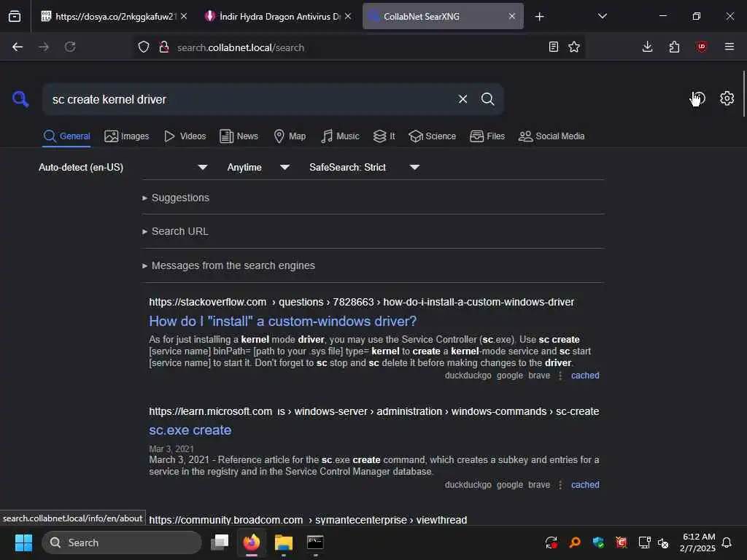Screen dimensions: 747x560
Task: Click the stackoverflow.com result URL
Action: click(362, 302)
